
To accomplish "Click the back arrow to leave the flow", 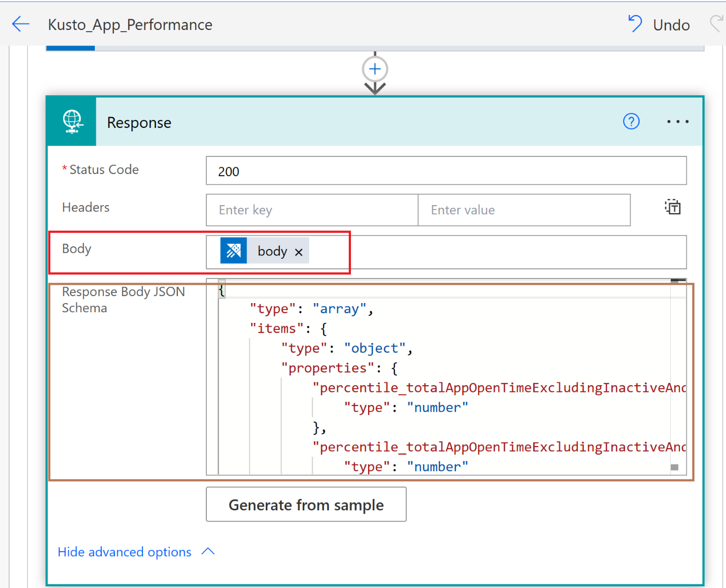I will click(x=20, y=24).
